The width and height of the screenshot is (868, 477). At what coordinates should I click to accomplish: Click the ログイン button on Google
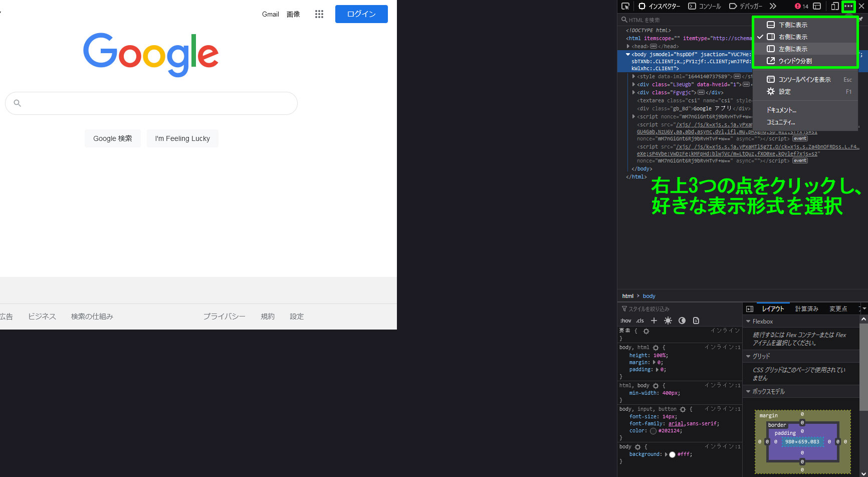click(x=361, y=14)
